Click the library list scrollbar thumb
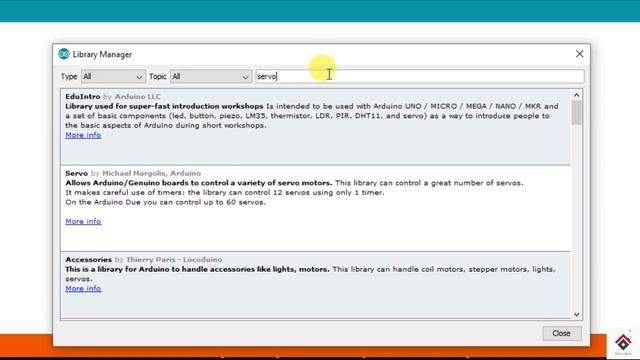 pos(576,113)
